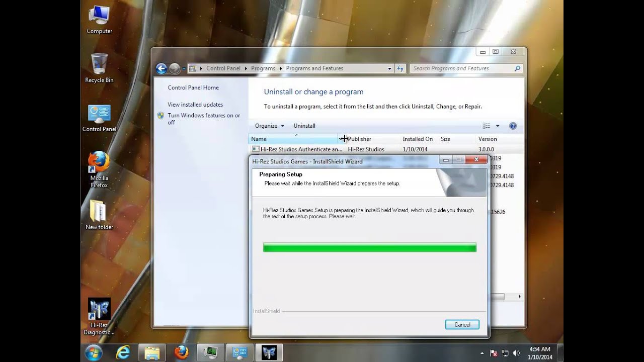Sort list by Installed On column
Screen dimensions: 644x362
pyautogui.click(x=418, y=139)
